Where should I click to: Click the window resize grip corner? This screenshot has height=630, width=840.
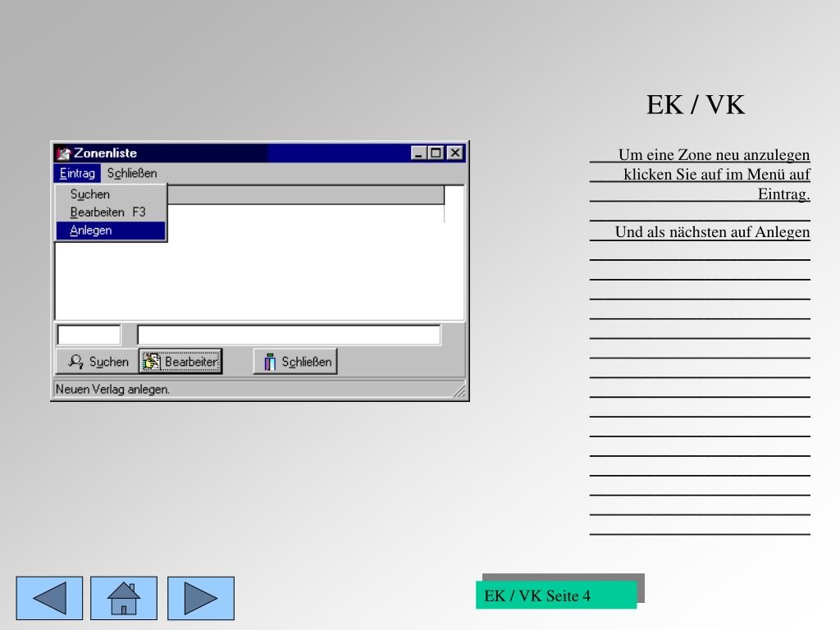coord(459,391)
